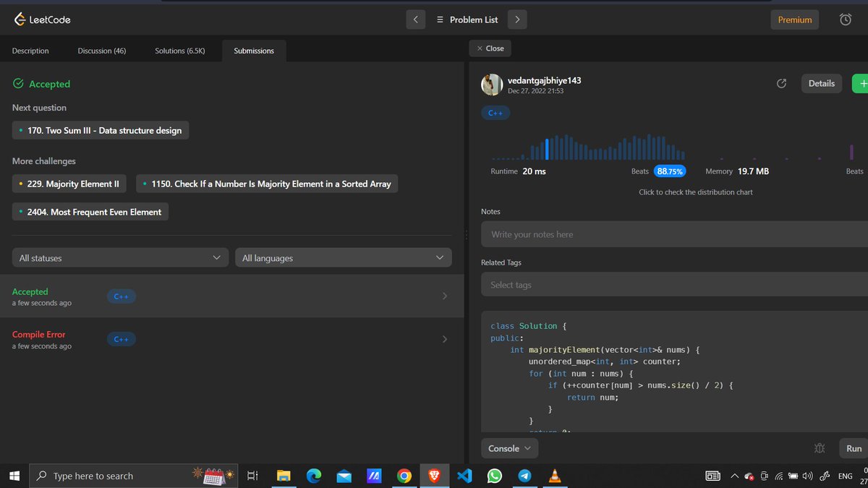Open 170. Two Sum III - Data structure design
This screenshot has width=868, height=488.
coord(101,130)
